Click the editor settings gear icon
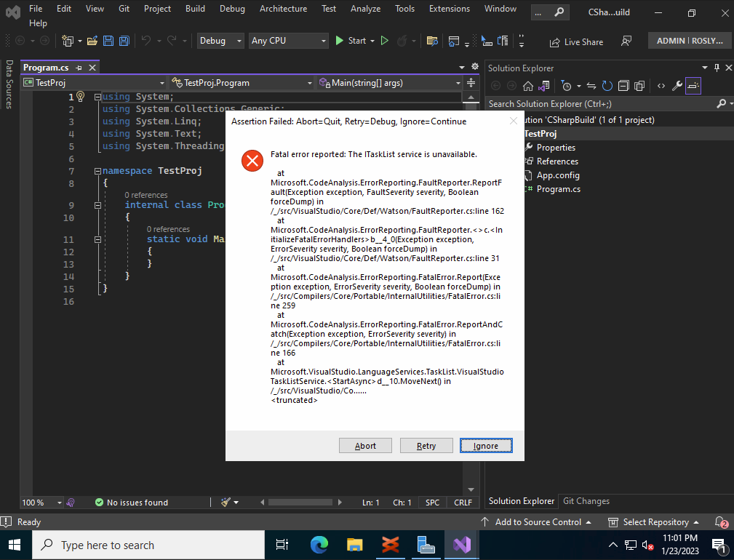734x560 pixels. click(475, 67)
